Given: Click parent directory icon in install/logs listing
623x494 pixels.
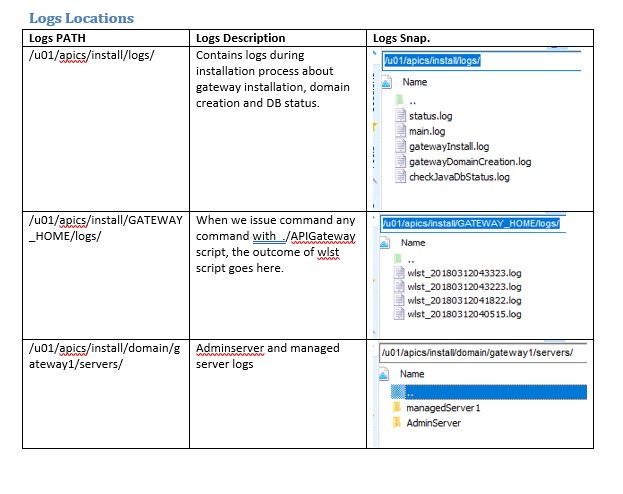Looking at the screenshot, I should 399,100.
